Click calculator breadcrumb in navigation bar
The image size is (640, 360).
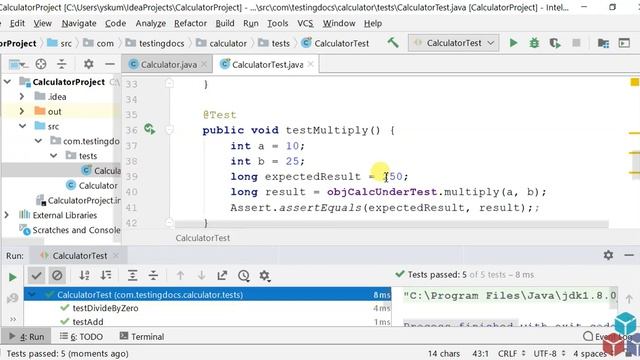click(x=222, y=43)
